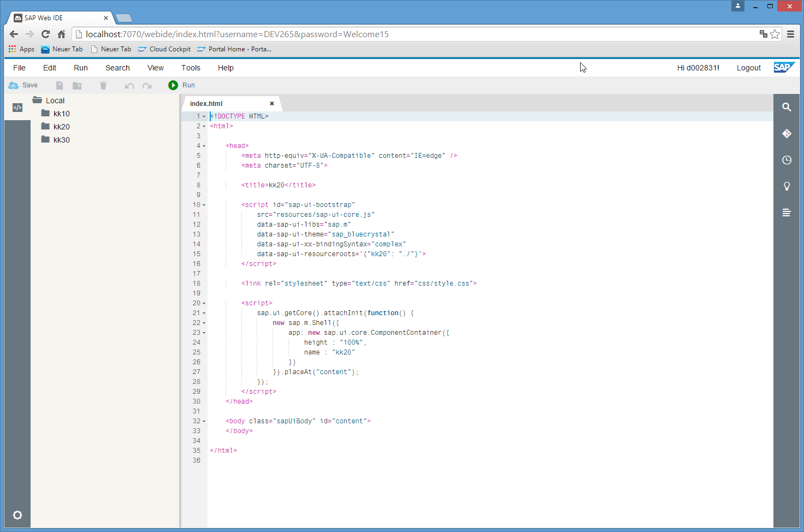
Task: Select the Local root folder
Action: tap(55, 101)
